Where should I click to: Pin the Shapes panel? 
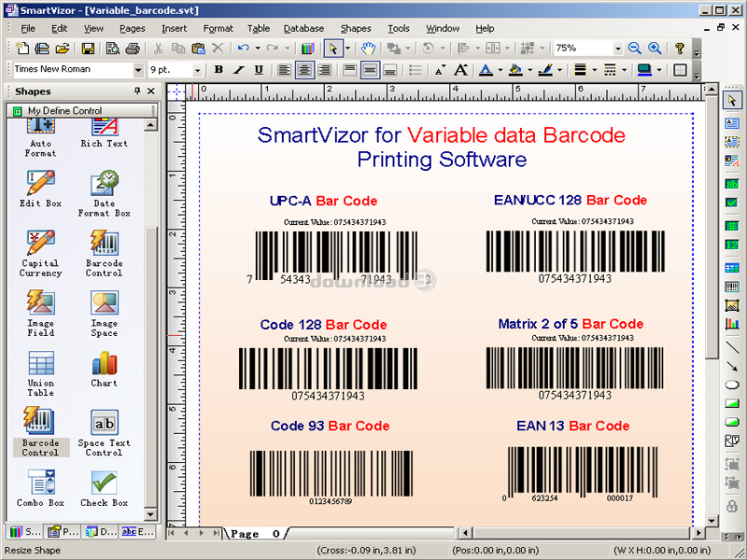[x=137, y=91]
